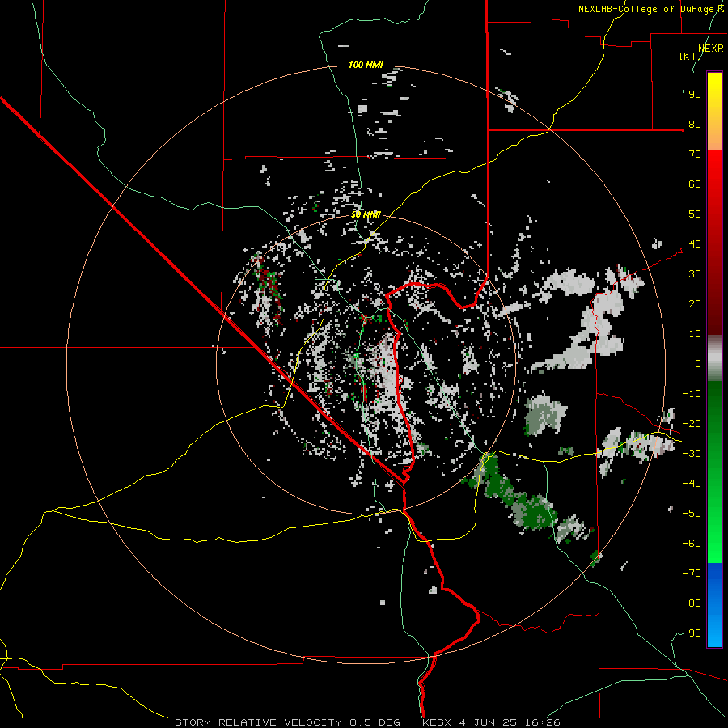Click the "STORM RELATIVE VELOCITY" caption text
Image resolution: width=728 pixels, height=728 pixels.
tap(258, 722)
